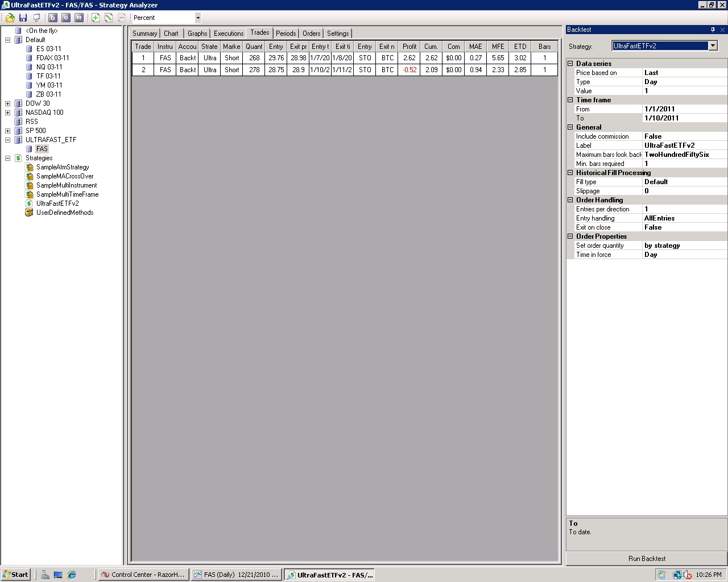This screenshot has width=728, height=582.
Task: Open the Windows Start menu
Action: [15, 575]
